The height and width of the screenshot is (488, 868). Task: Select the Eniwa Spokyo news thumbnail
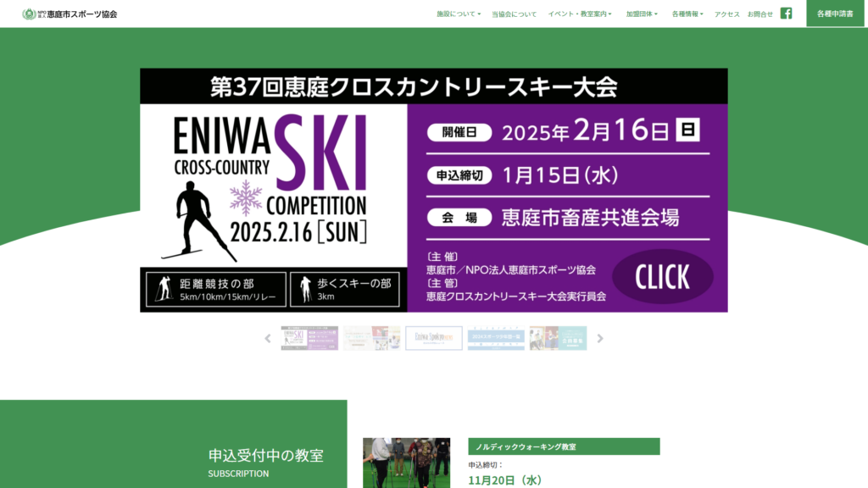[x=433, y=338]
